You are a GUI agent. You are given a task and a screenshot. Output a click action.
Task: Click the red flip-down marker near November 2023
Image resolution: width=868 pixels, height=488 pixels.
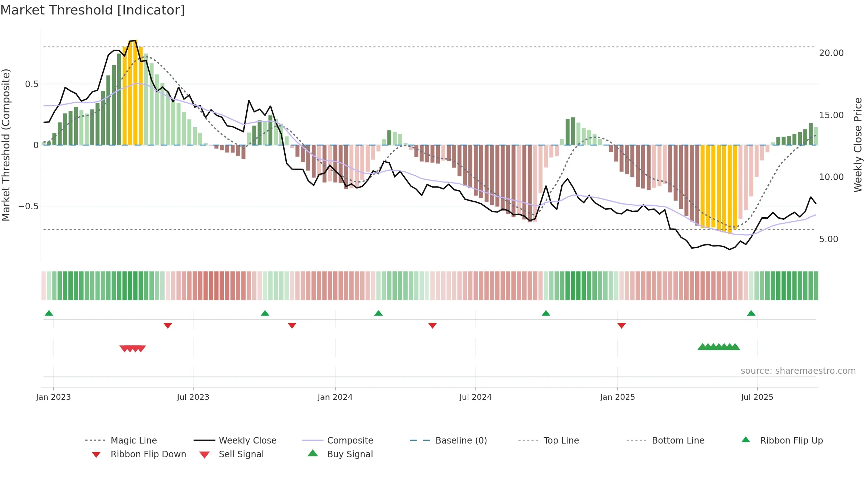pyautogui.click(x=292, y=326)
